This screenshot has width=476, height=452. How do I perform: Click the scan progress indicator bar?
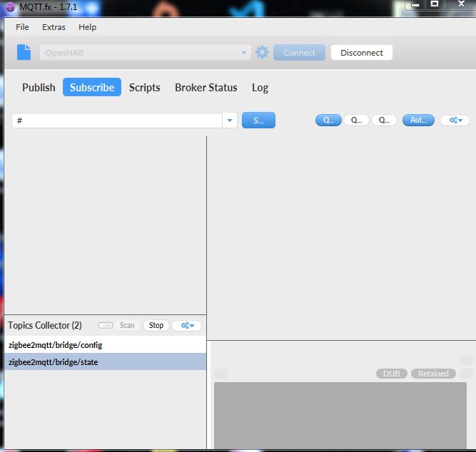[x=106, y=326]
